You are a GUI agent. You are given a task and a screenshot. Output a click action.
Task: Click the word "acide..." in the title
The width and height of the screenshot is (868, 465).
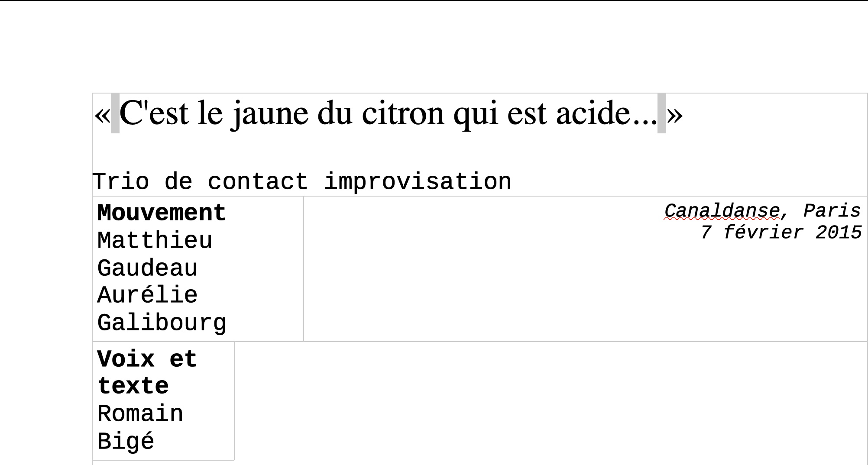(606, 113)
